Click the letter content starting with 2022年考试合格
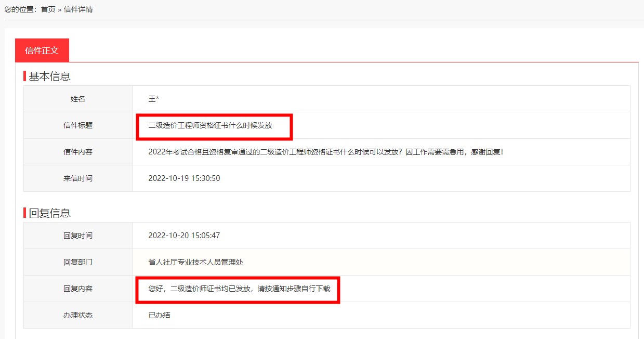The height and width of the screenshot is (339, 644). coord(326,152)
